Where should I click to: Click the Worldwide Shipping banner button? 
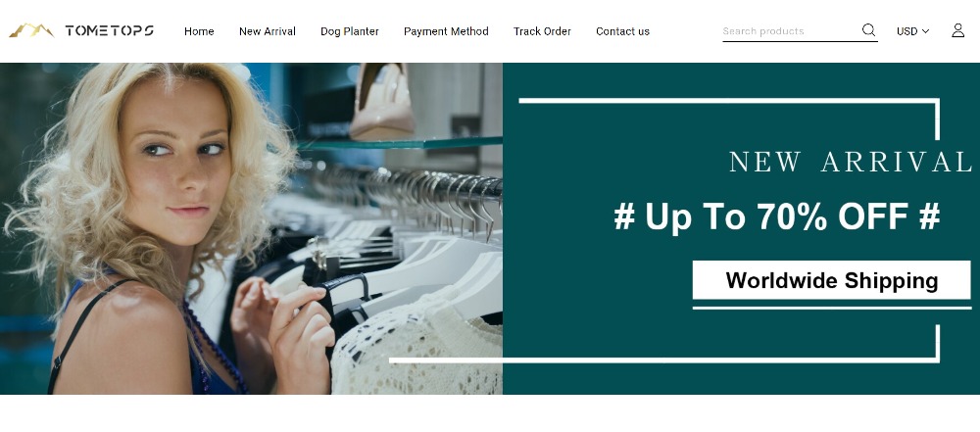pos(831,280)
